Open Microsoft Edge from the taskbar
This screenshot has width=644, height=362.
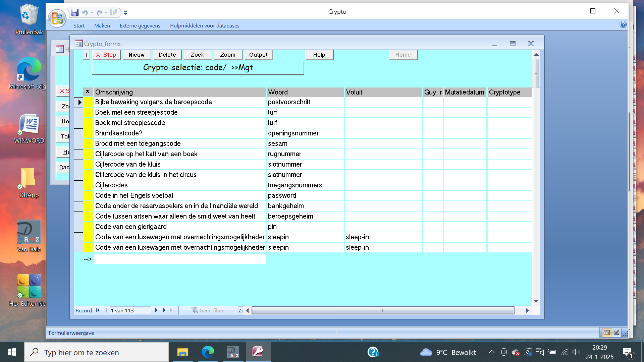[x=208, y=352]
